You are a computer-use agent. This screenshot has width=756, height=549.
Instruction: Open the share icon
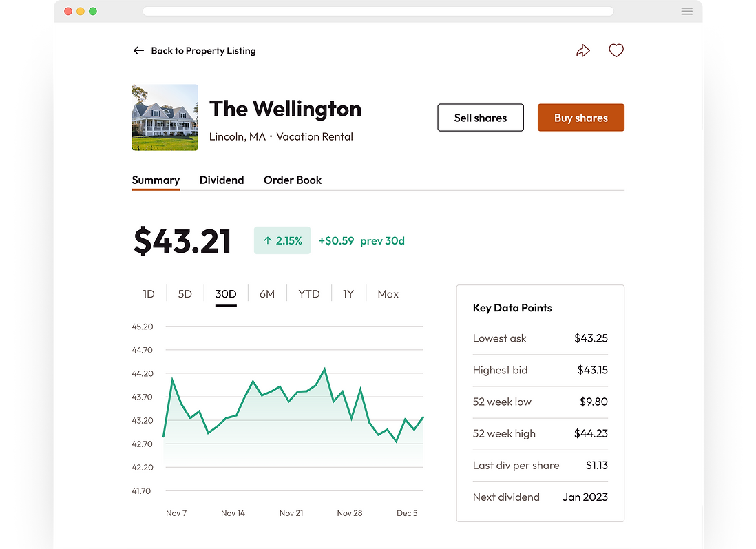coord(583,50)
